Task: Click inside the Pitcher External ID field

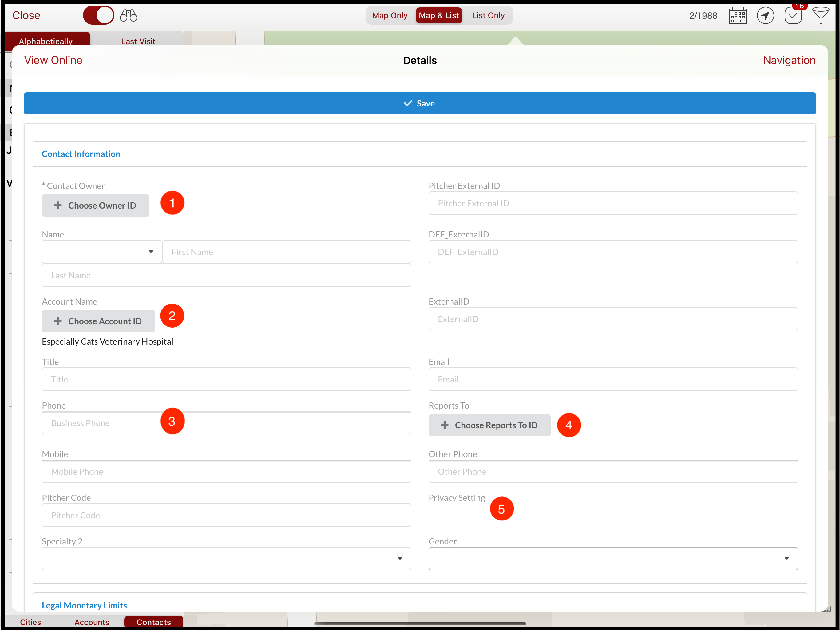Action: pos(612,203)
